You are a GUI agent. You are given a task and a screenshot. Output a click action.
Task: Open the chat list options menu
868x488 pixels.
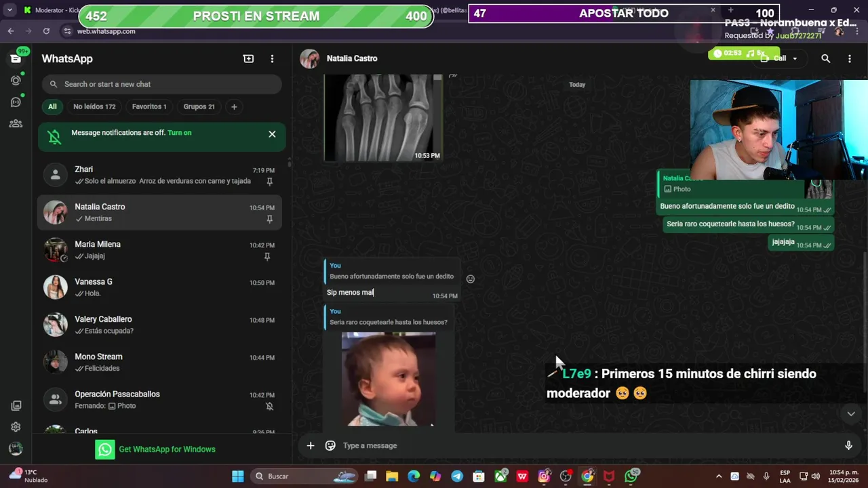click(272, 59)
